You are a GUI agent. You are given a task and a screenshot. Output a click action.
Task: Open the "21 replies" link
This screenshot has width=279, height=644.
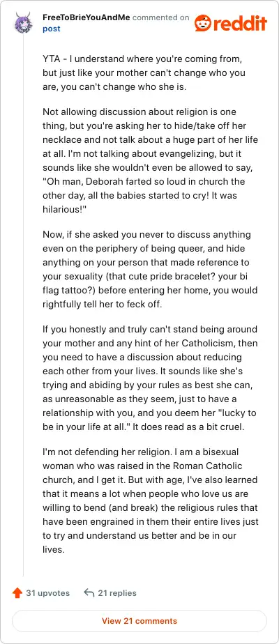117,593
